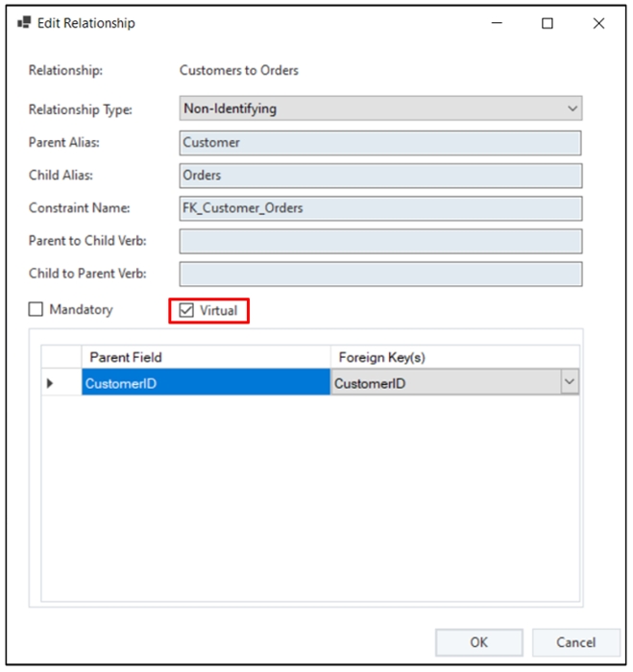This screenshot has height=672, width=633.
Task: Click the Cancel button
Action: (x=575, y=642)
